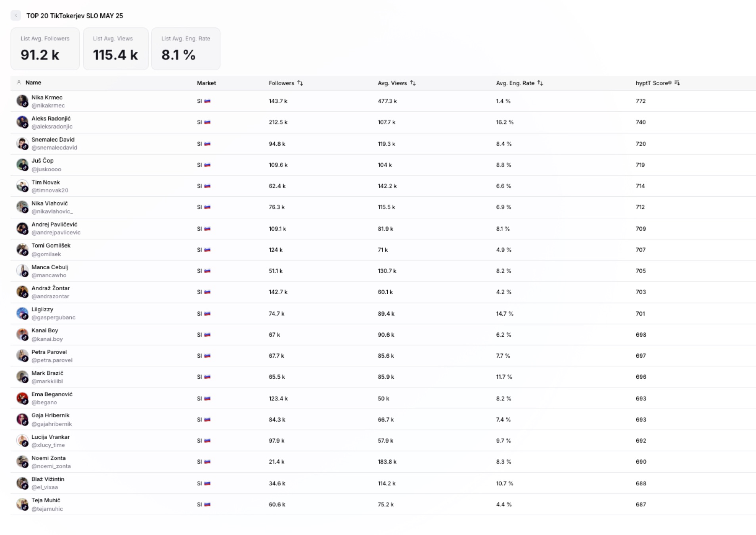Image resolution: width=756 pixels, height=535 pixels.
Task: Click the Market column header
Action: [206, 83]
